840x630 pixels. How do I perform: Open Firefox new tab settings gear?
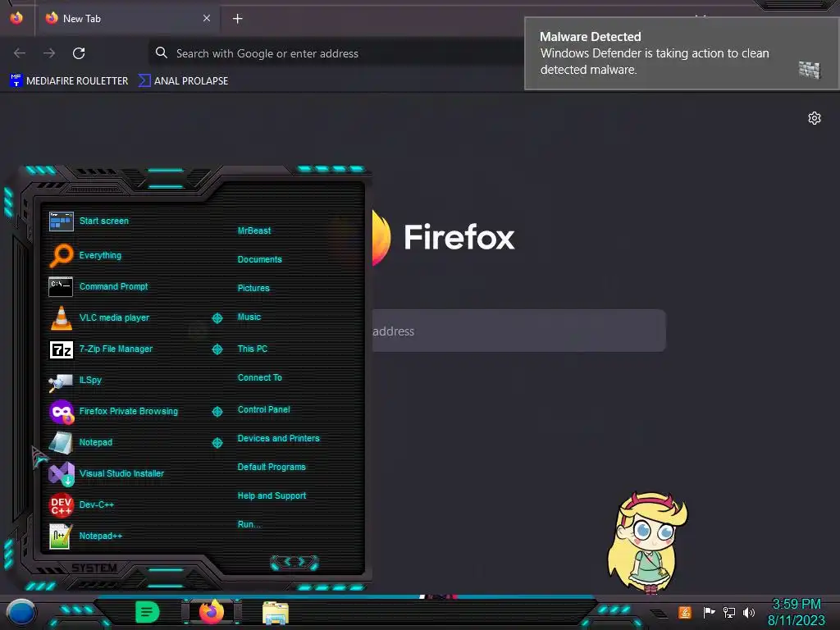tap(815, 118)
